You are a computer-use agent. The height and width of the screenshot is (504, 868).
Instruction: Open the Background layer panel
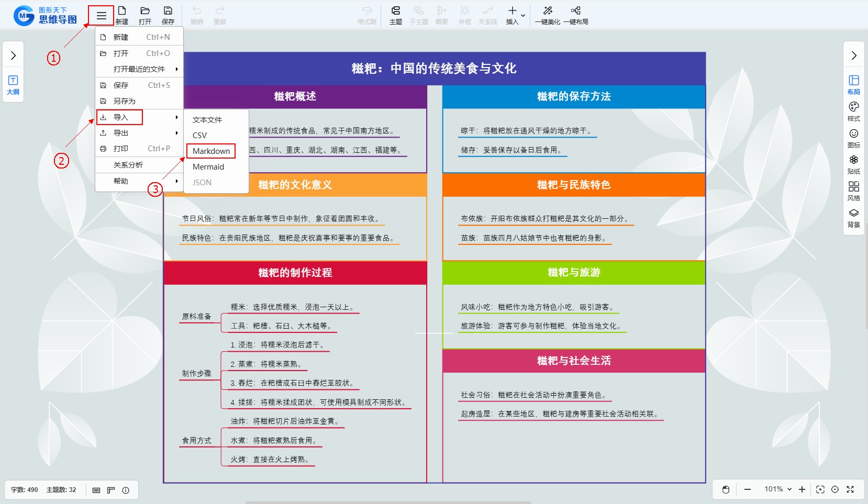(853, 217)
